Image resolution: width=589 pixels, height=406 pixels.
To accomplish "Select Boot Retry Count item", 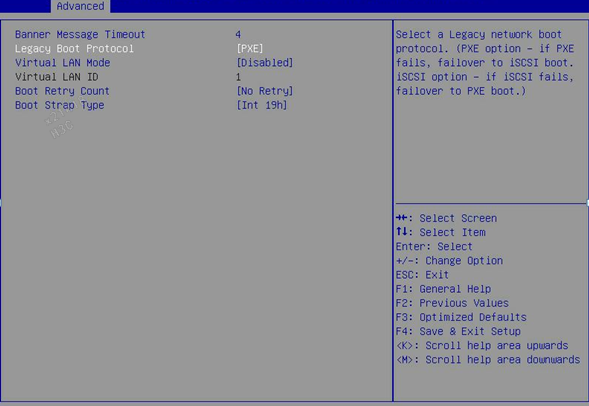I will (x=62, y=91).
